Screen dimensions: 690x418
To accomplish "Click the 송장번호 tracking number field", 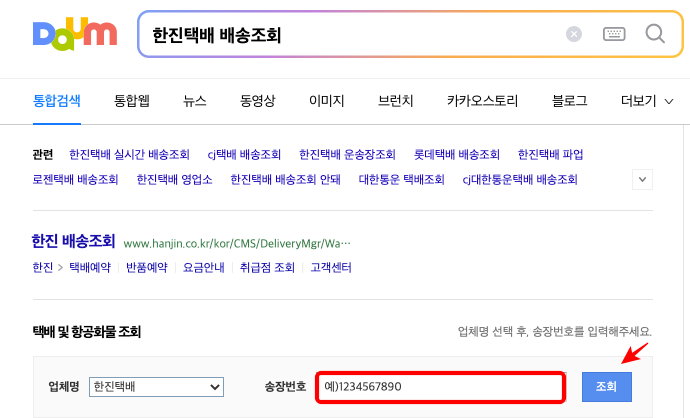I will click(440, 387).
